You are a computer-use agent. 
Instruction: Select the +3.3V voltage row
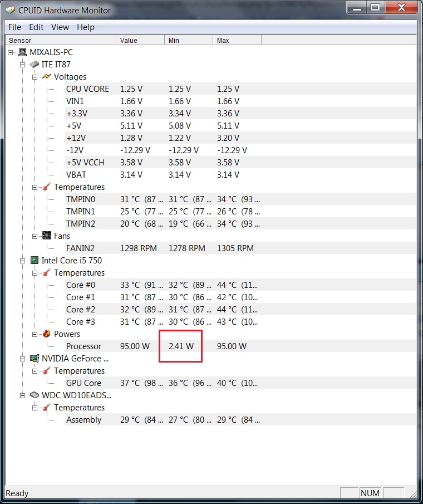[x=240, y=113]
